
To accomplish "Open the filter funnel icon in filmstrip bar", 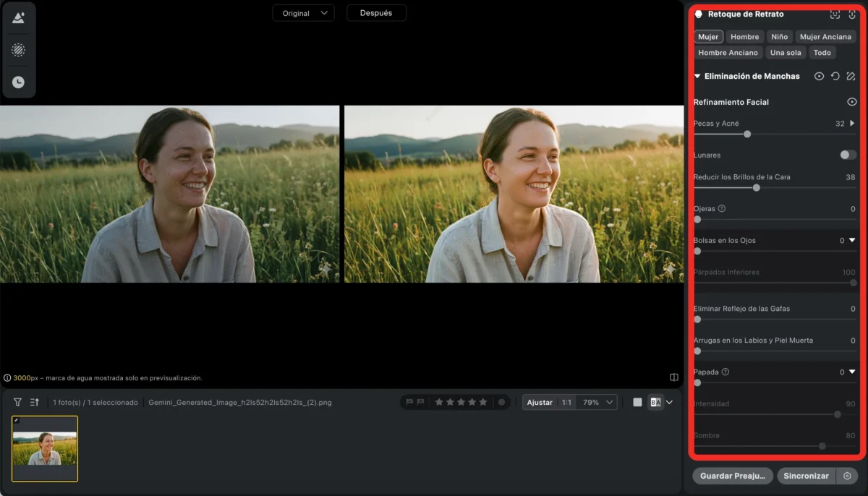I will point(17,402).
